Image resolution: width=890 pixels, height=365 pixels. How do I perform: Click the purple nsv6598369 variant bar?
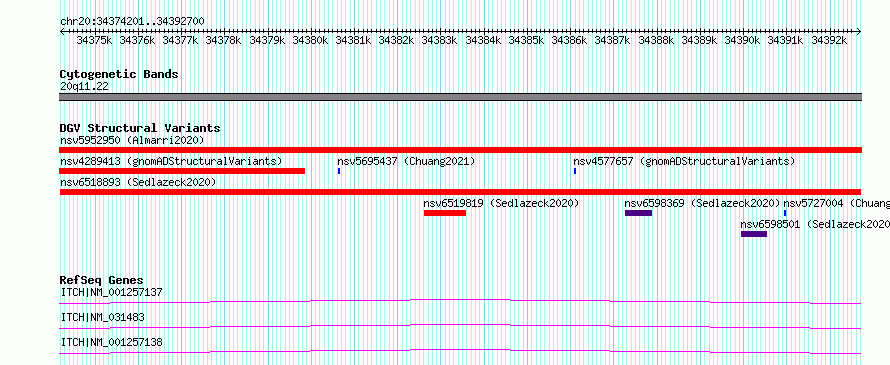639,213
